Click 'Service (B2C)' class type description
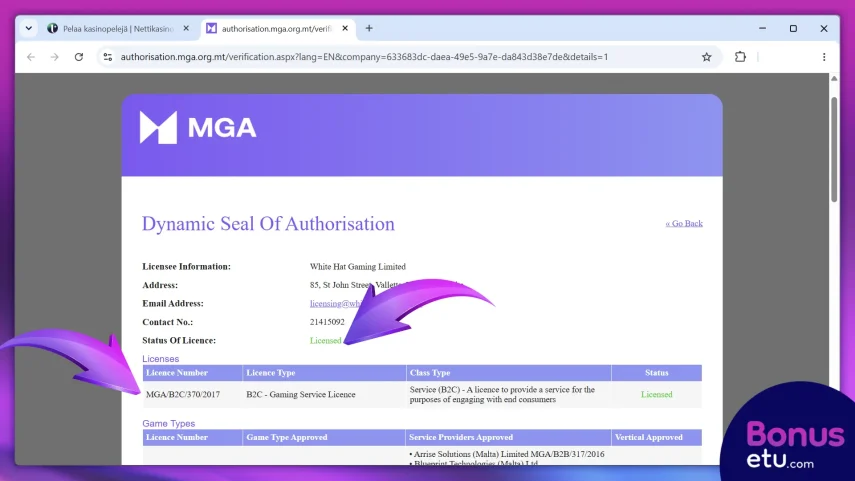 [x=502, y=394]
